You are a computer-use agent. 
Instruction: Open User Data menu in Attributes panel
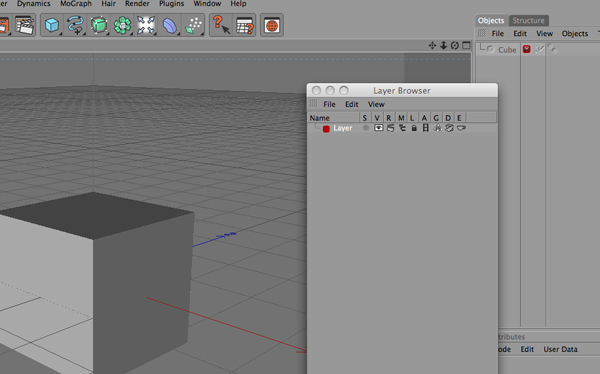560,349
